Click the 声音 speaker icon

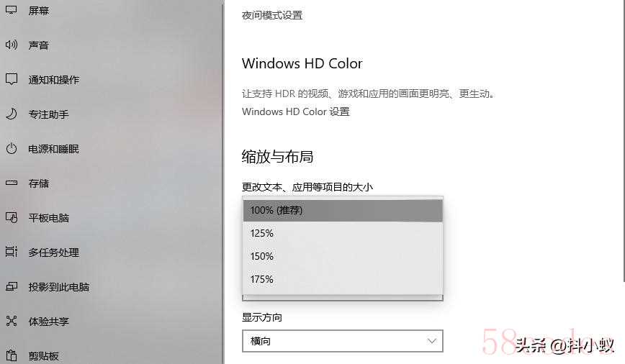[12, 45]
